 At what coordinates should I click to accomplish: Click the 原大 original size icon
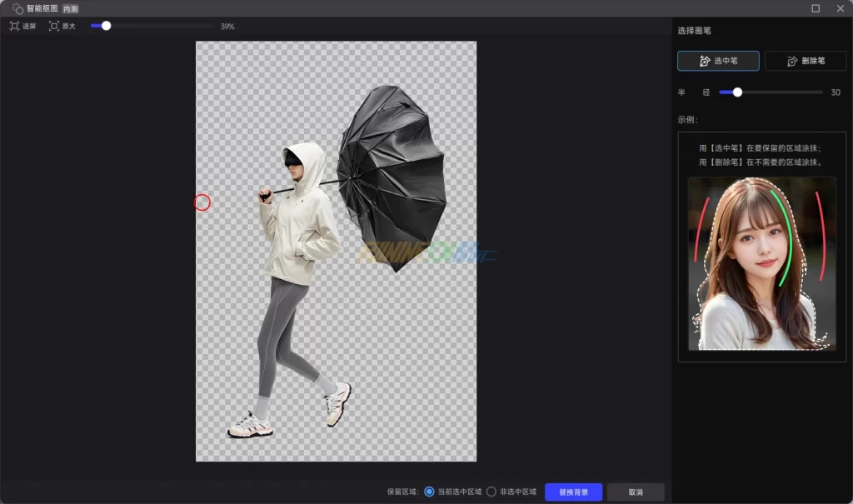(54, 26)
